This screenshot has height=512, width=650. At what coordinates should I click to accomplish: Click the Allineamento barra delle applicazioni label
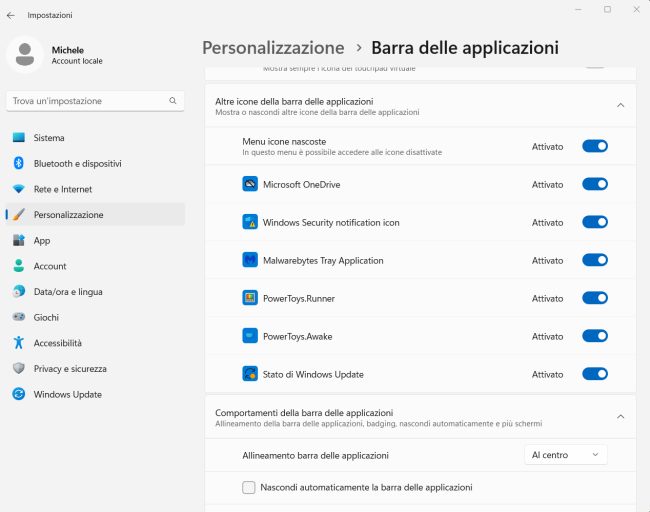pyautogui.click(x=315, y=455)
